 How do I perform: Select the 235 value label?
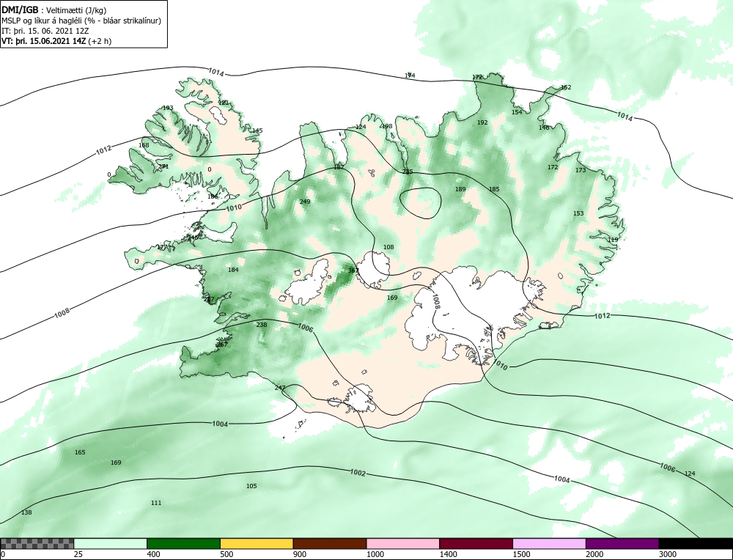point(408,172)
